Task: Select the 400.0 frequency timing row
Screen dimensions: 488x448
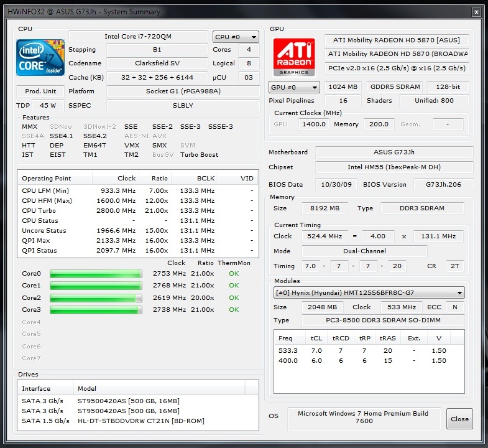Action: [x=369, y=361]
